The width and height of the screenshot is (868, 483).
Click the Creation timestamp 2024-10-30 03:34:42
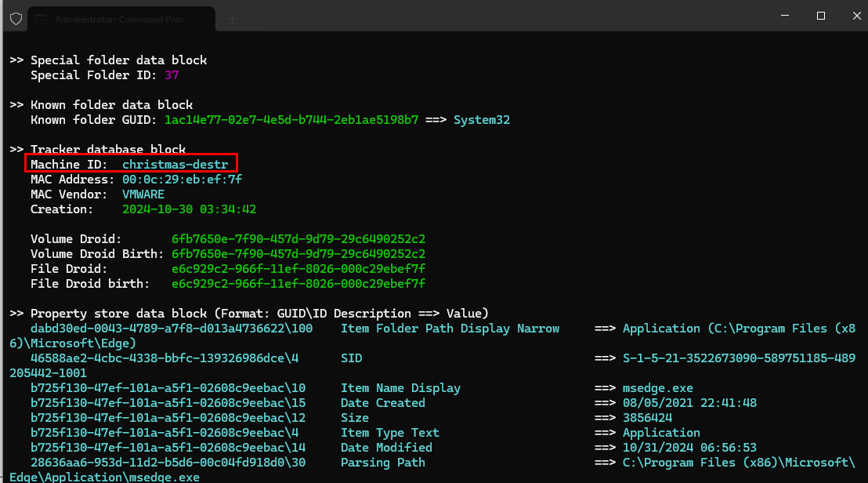pos(189,209)
